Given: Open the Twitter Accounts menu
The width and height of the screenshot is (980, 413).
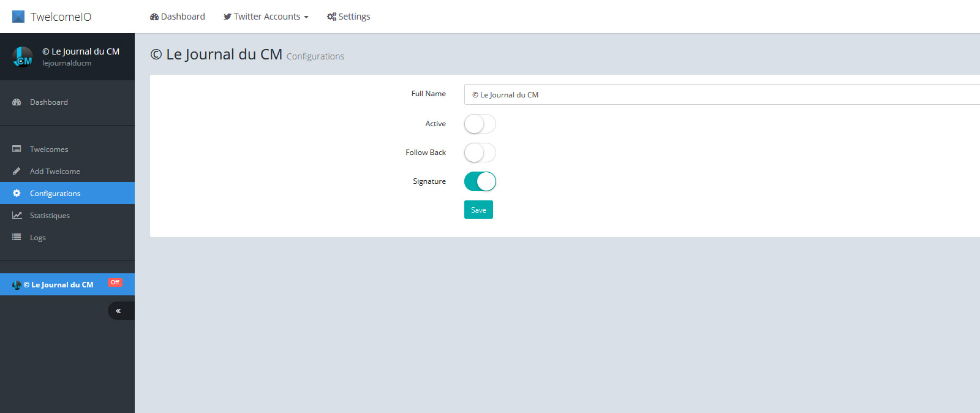Looking at the screenshot, I should tap(266, 17).
